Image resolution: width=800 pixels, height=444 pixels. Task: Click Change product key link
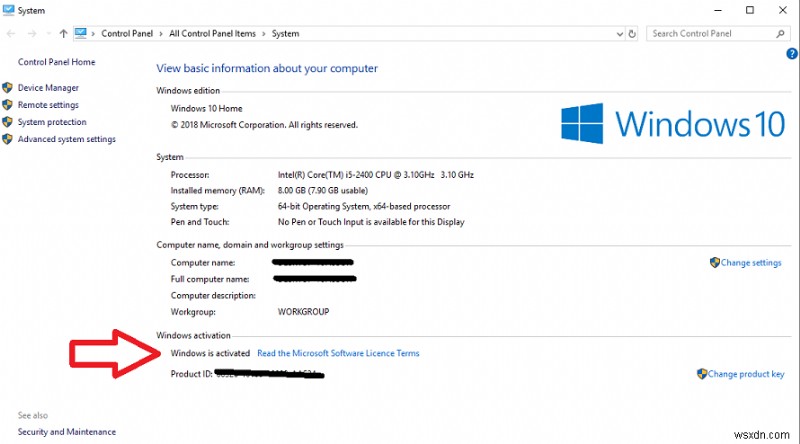coord(746,374)
